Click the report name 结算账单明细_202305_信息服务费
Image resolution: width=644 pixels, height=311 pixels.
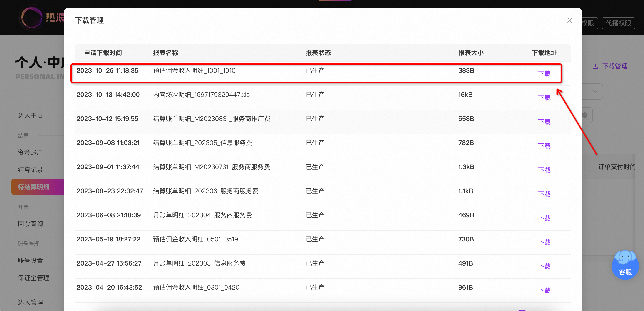coord(202,143)
